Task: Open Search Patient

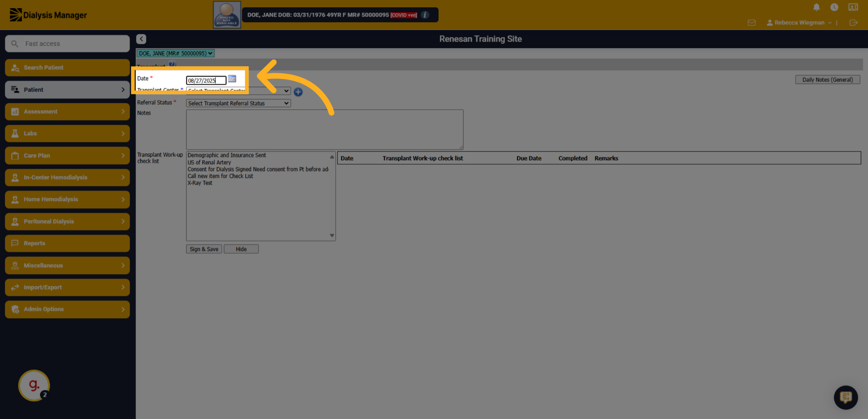Action: [x=67, y=68]
